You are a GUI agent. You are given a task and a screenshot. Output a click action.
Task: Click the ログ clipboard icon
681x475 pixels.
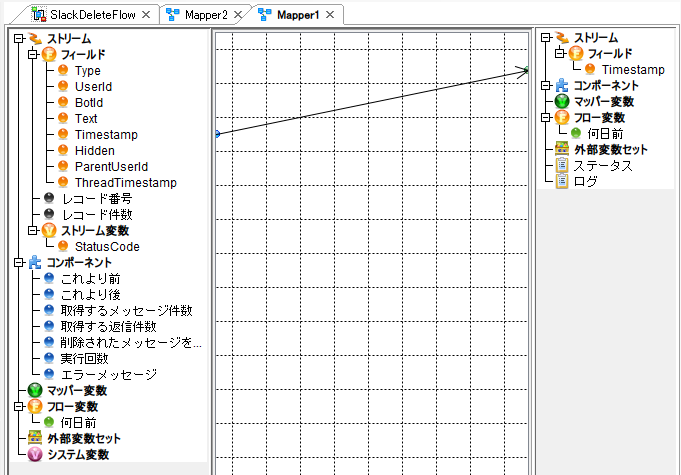point(562,181)
